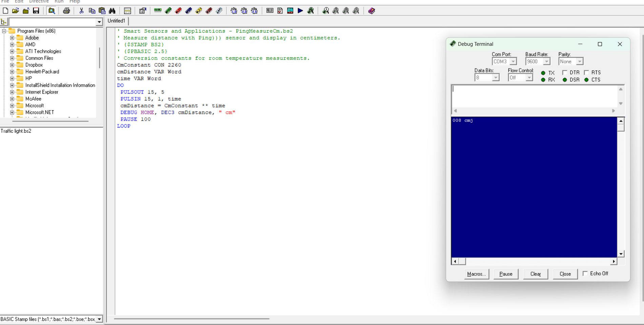Image resolution: width=644 pixels, height=325 pixels.
Task: Cut selection with the scissors icon
Action: (81, 11)
